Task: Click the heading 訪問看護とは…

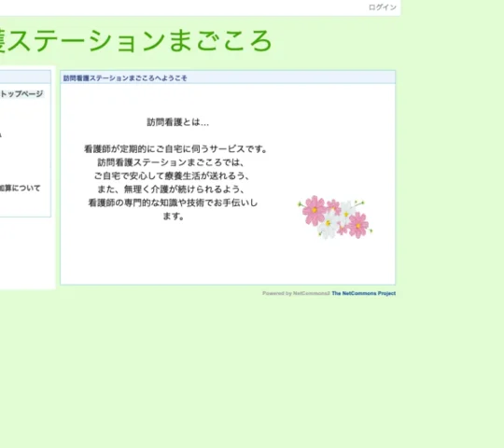Action: tap(177, 122)
